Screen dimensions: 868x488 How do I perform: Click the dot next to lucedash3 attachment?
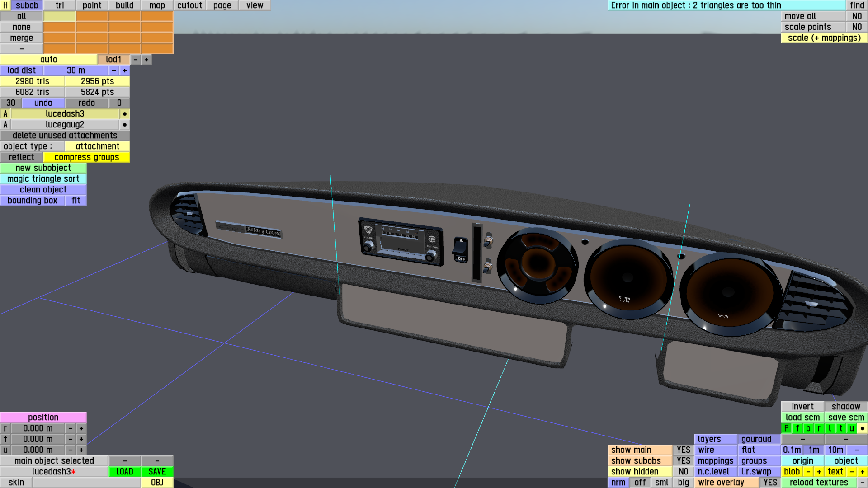point(125,114)
